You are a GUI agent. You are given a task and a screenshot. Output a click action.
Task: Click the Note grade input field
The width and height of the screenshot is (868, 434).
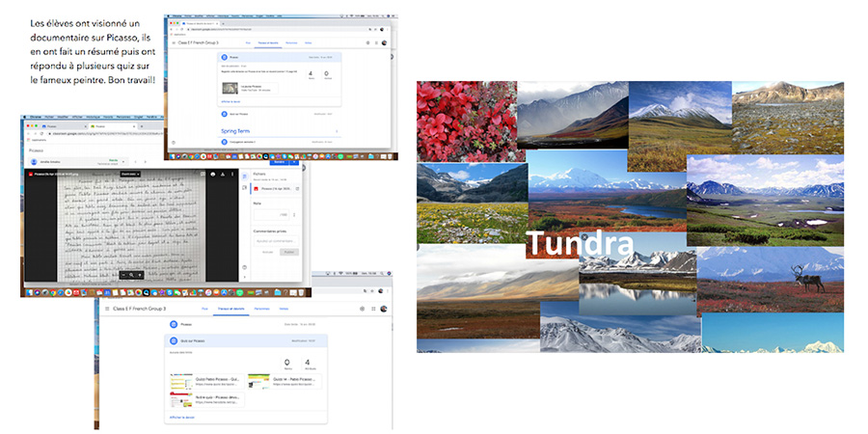pos(271,215)
